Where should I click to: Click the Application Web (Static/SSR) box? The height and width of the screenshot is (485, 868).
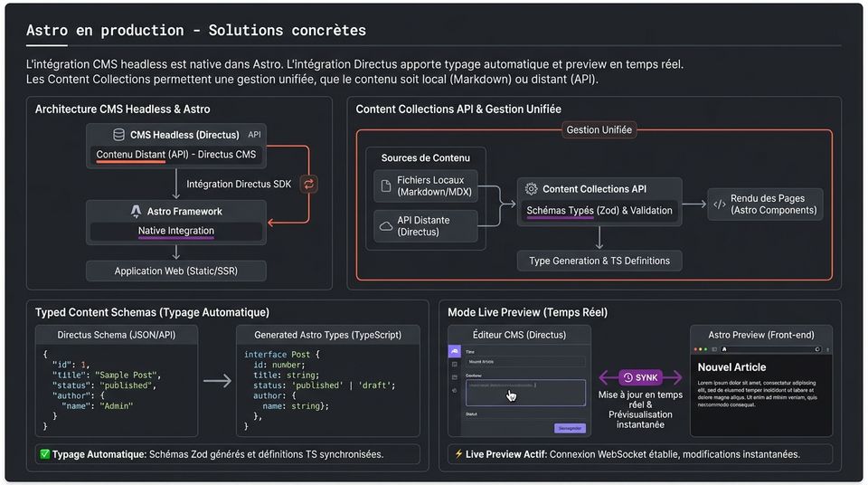pyautogui.click(x=176, y=271)
